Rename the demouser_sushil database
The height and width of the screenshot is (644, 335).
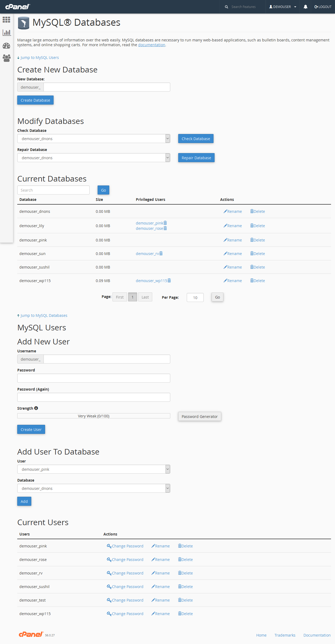(233, 267)
